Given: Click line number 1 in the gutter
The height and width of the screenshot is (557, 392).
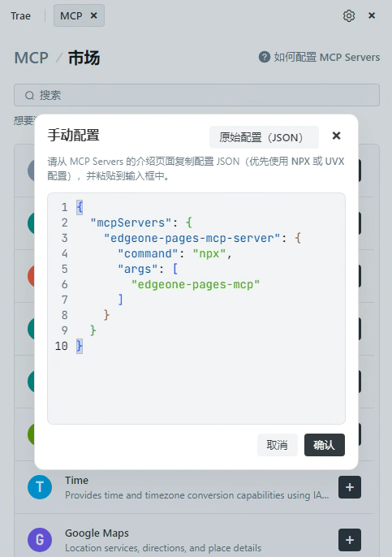Looking at the screenshot, I should 64,207.
